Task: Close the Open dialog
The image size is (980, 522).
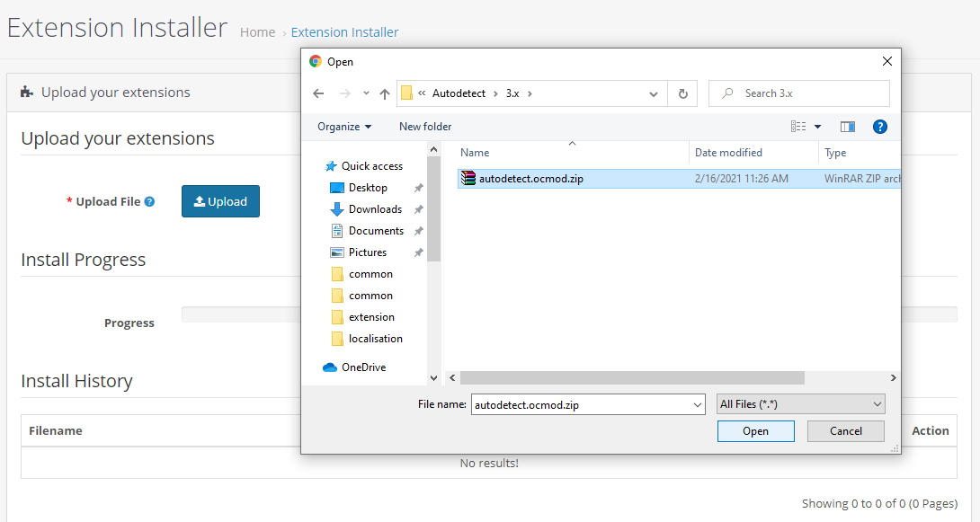Action: [x=886, y=61]
